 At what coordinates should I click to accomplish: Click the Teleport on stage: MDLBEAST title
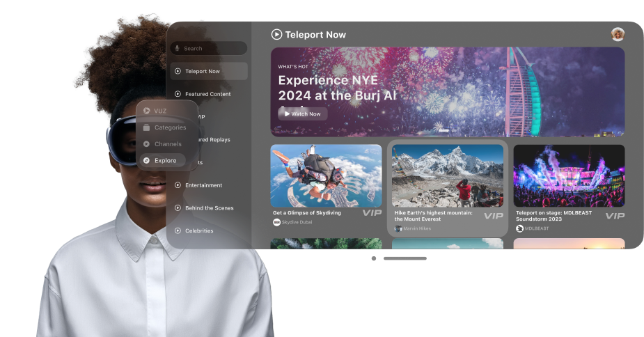553,216
